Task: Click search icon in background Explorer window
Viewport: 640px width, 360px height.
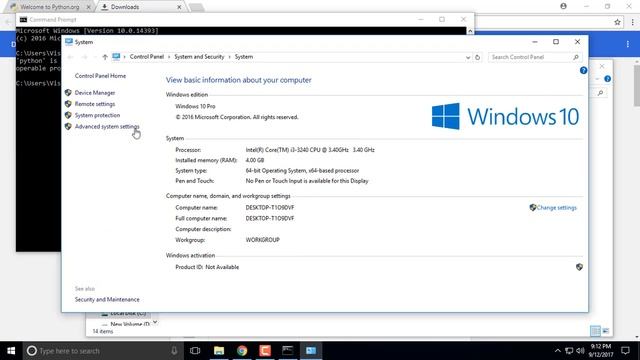Action: coord(600,93)
